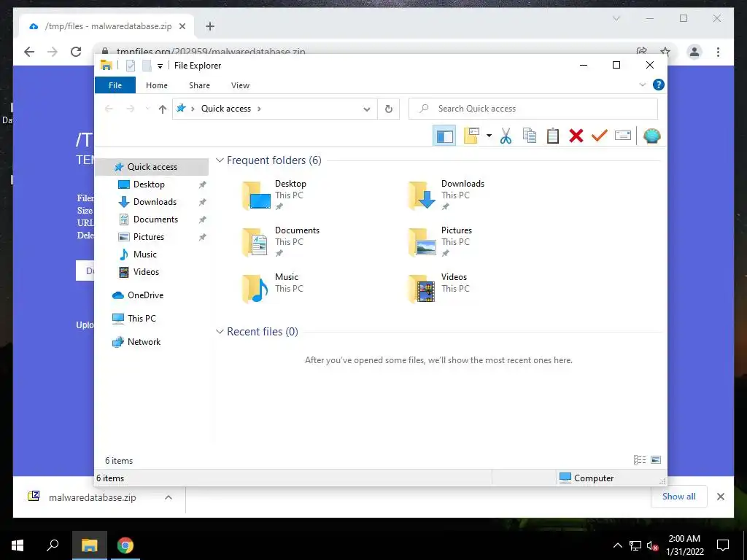Image resolution: width=747 pixels, height=560 pixels.
Task: Click Quick access in the address path
Action: click(226, 109)
